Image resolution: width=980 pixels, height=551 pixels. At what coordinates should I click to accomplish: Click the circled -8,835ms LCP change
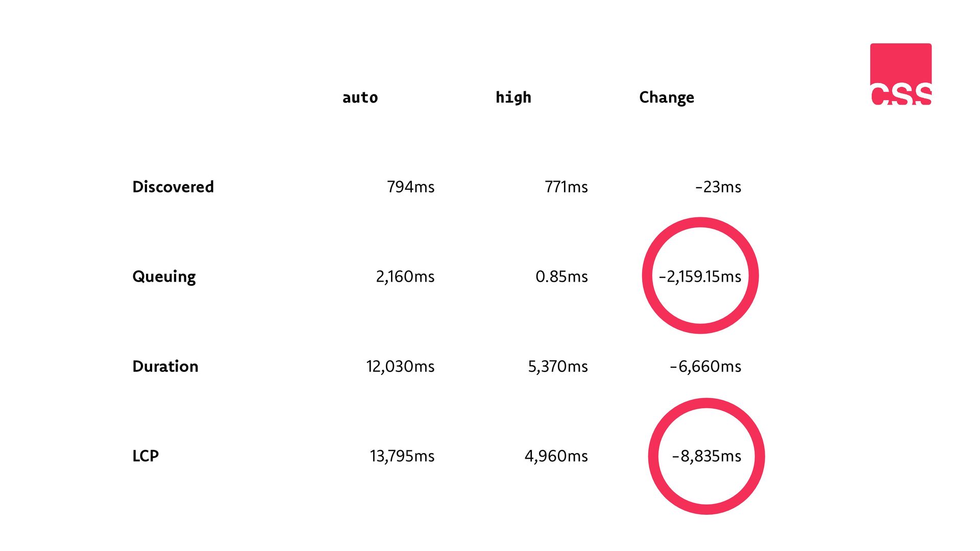[706, 456]
